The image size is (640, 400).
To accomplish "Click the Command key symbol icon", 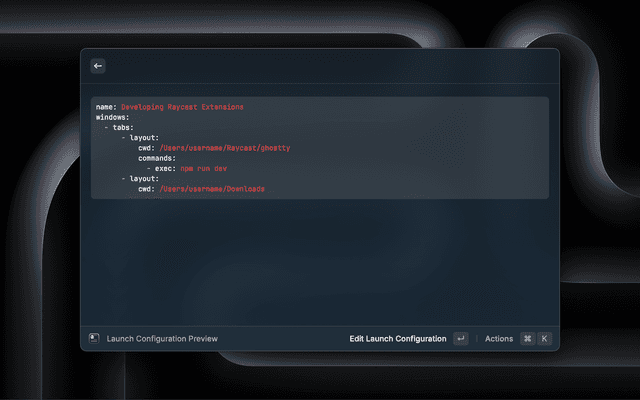I will (527, 339).
